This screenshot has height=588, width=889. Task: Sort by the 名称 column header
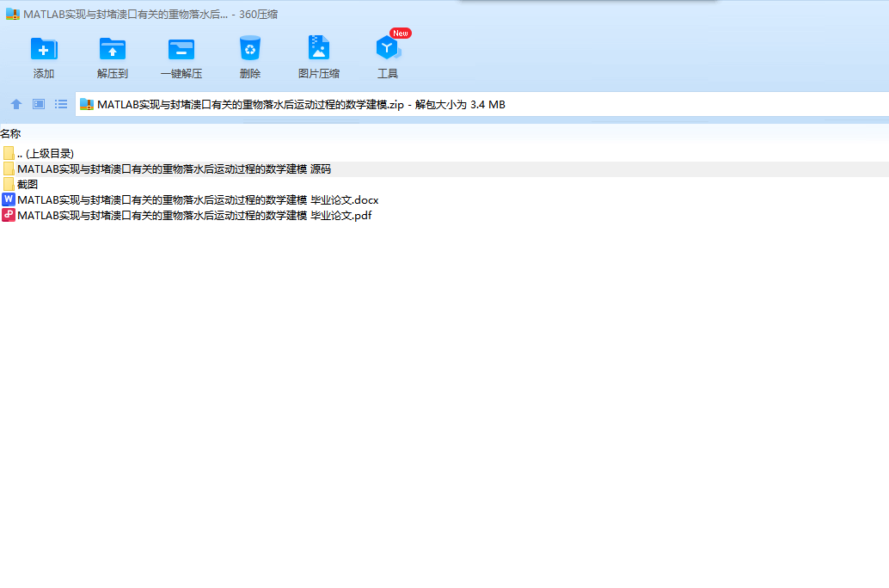[11, 134]
